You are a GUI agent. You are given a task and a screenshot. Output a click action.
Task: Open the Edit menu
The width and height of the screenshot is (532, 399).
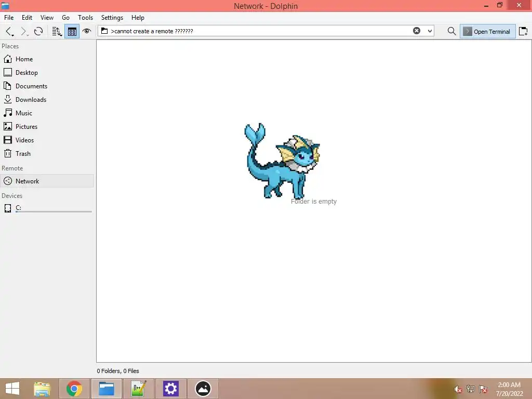pyautogui.click(x=27, y=17)
